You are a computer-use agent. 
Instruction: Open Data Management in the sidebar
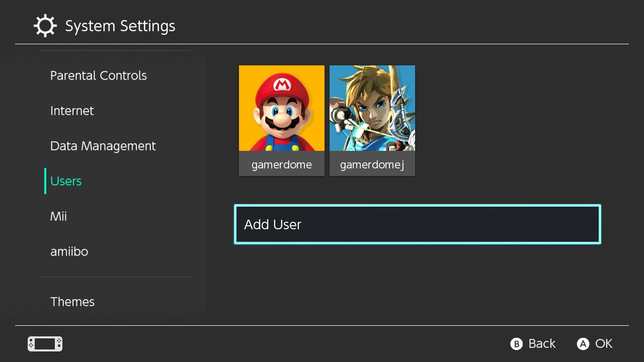[103, 146]
